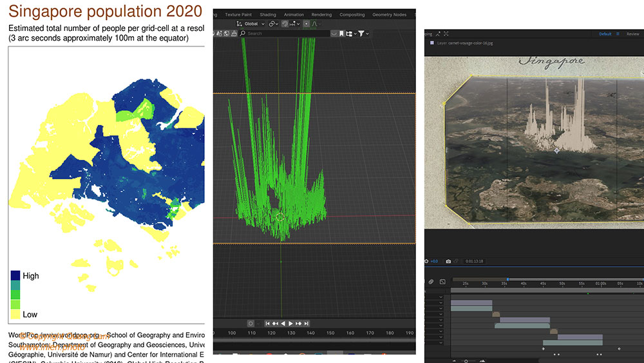Click the magnifier search icon in Blender
The width and height of the screenshot is (644, 363).
[243, 34]
